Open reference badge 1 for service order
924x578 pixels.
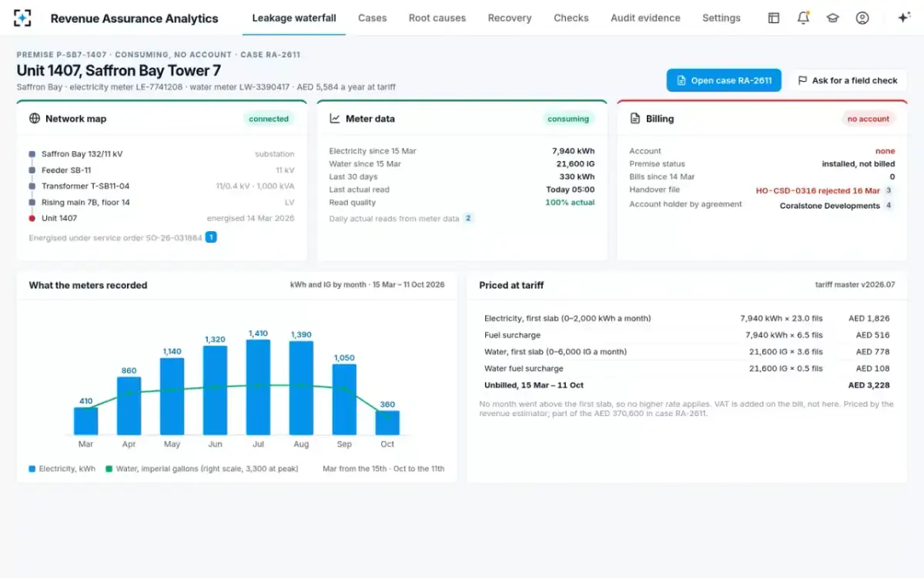pyautogui.click(x=211, y=237)
